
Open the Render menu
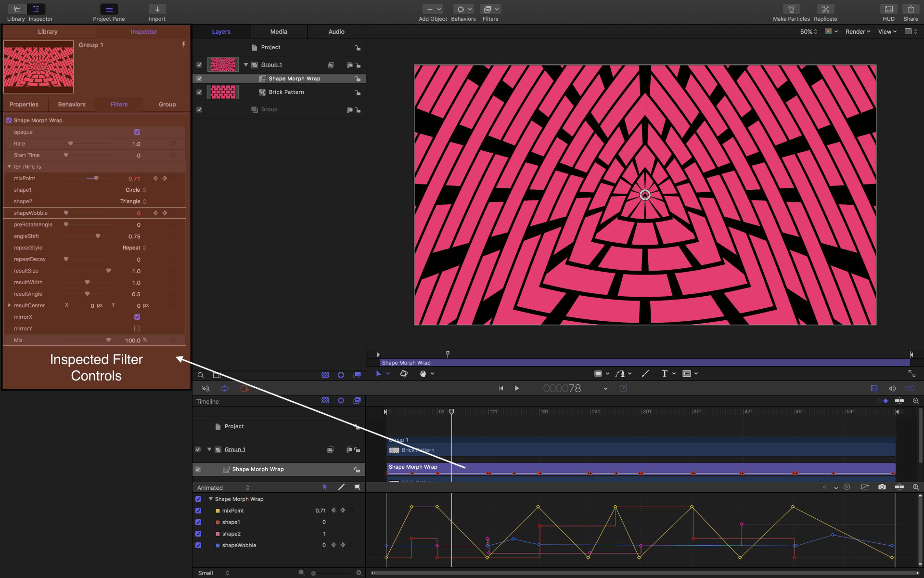pos(858,32)
